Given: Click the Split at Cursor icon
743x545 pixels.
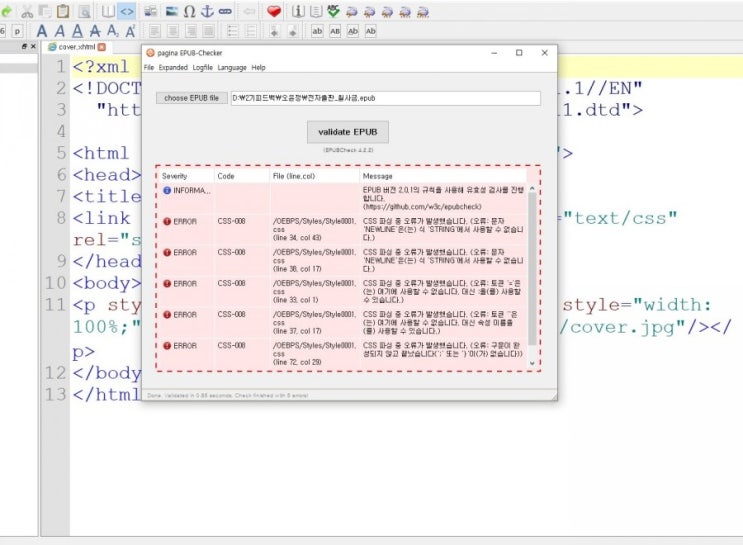Looking at the screenshot, I should 151,11.
